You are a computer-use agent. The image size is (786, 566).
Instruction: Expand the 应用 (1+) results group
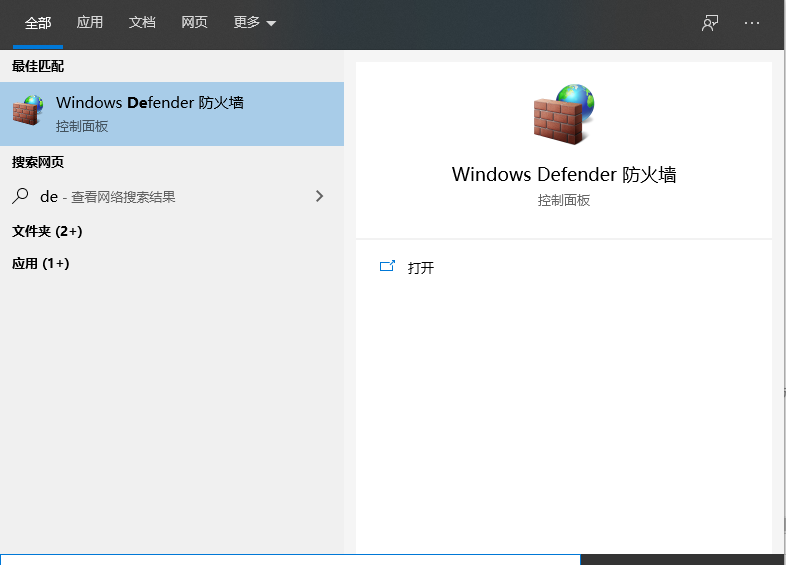40,263
